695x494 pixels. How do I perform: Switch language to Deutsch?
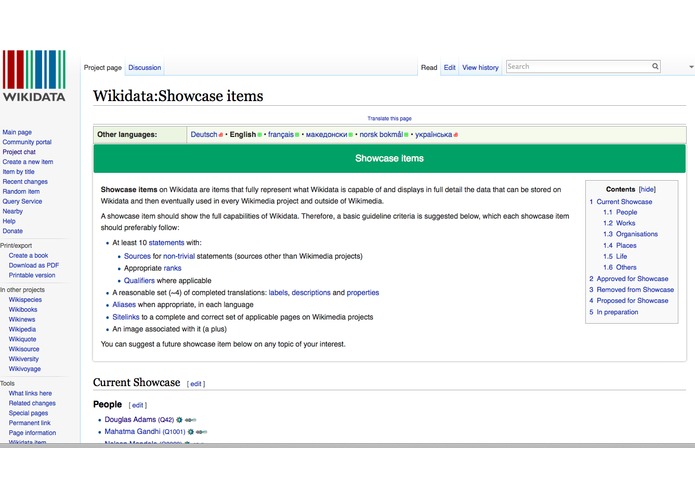coord(204,134)
